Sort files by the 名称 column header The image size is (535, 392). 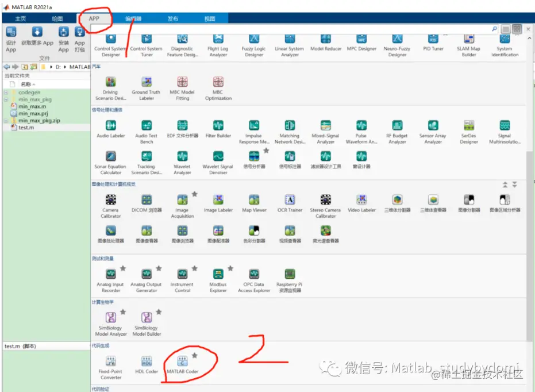[26, 84]
